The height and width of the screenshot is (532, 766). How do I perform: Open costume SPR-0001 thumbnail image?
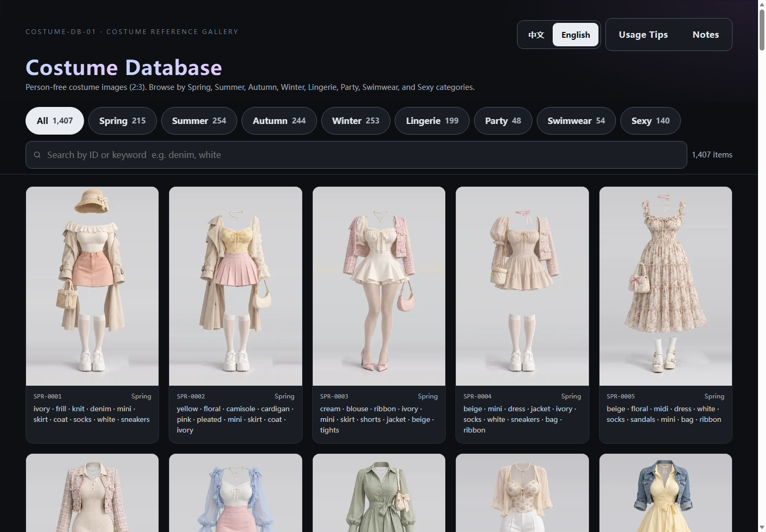pyautogui.click(x=92, y=286)
